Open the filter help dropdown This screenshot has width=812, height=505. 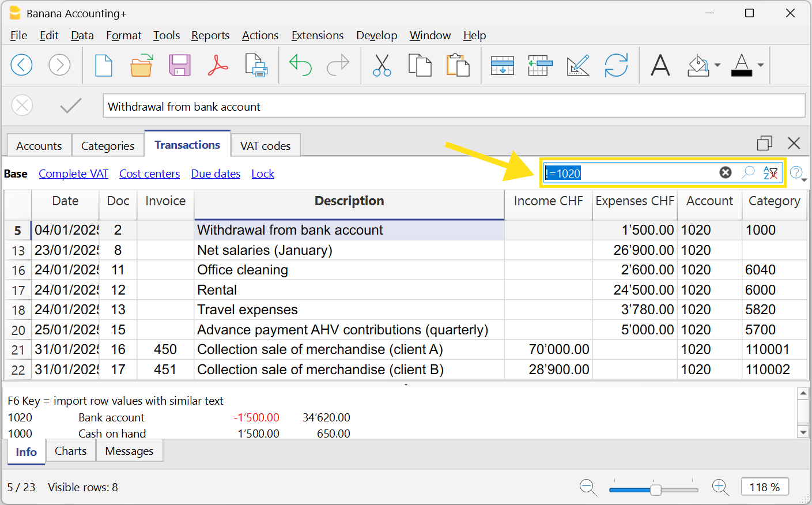[x=798, y=173]
